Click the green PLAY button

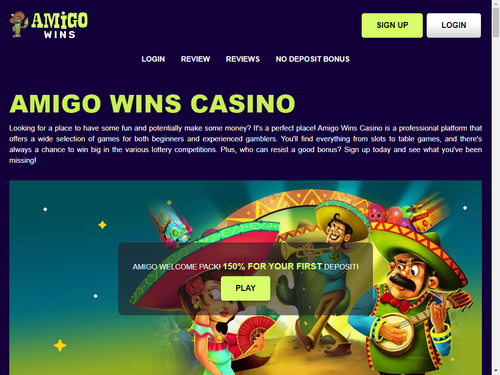245,288
